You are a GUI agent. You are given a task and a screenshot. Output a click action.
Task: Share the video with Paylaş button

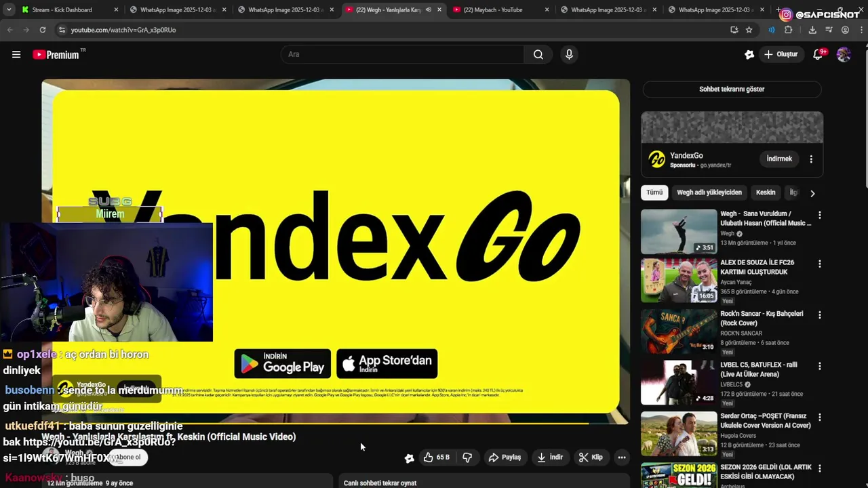point(504,457)
